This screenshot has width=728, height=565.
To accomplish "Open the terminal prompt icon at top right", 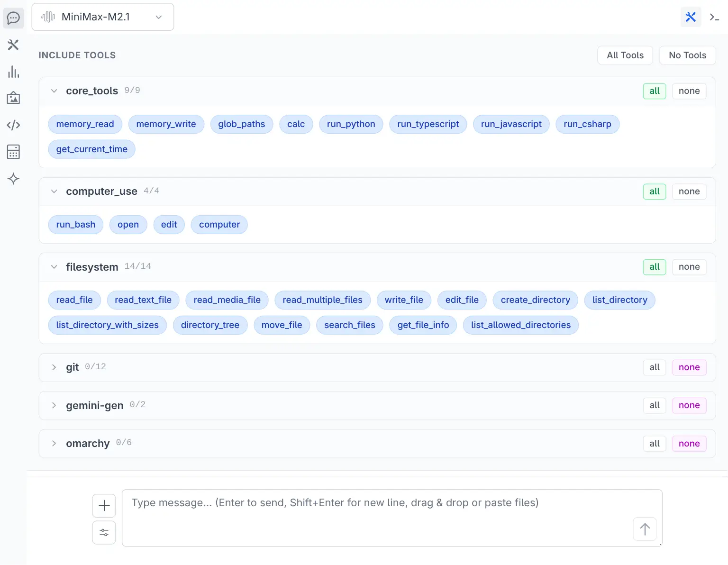I will point(714,18).
